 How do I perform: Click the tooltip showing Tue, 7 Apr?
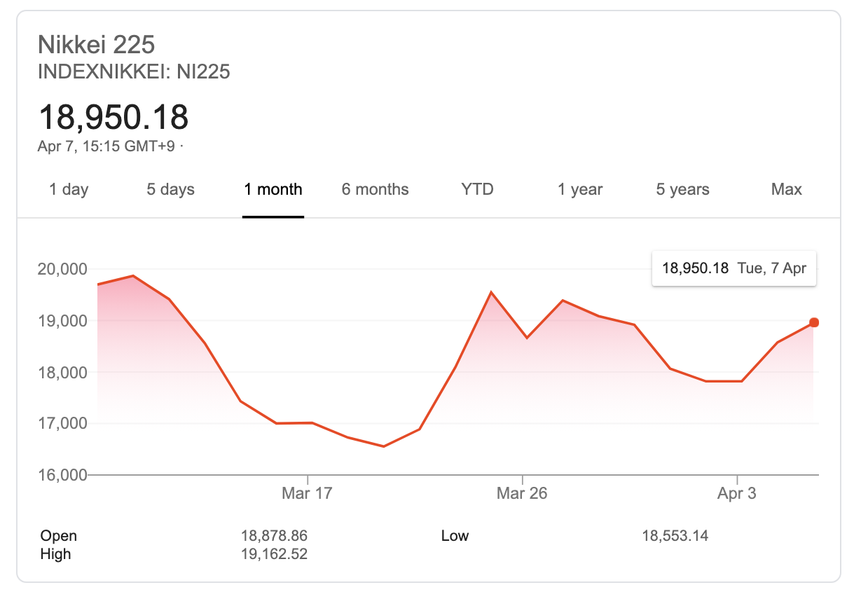(733, 268)
